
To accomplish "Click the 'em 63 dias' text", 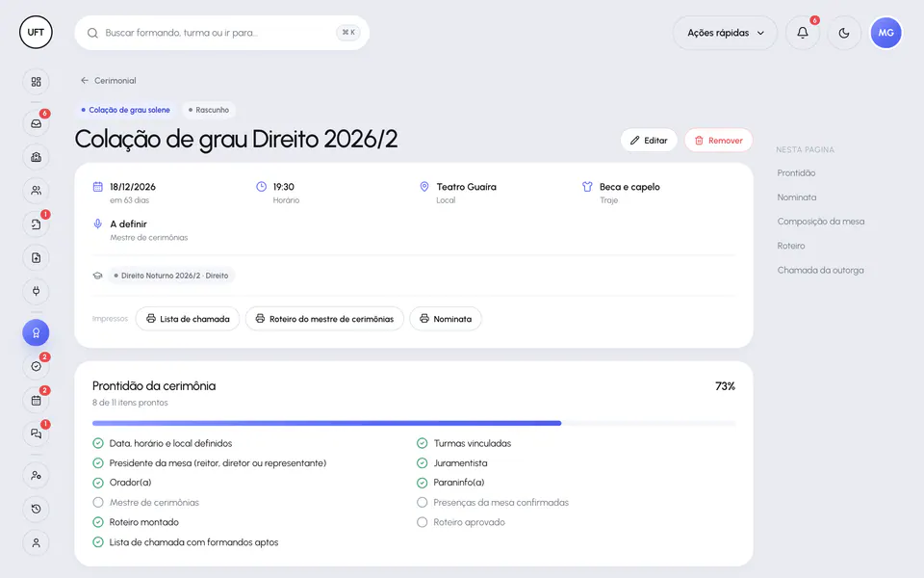I will point(129,200).
